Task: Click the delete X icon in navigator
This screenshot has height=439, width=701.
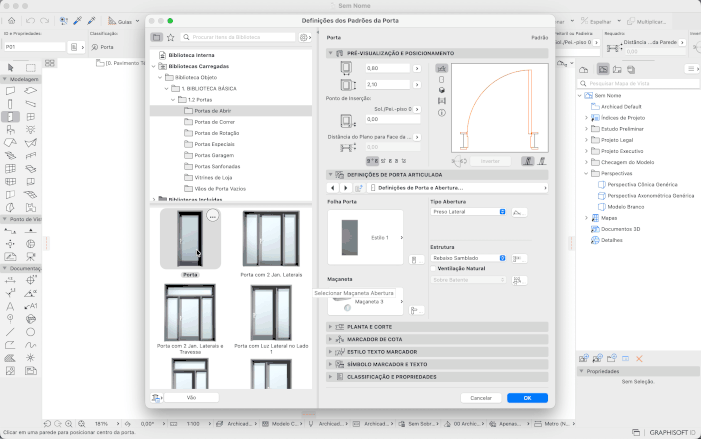Action: [639, 359]
